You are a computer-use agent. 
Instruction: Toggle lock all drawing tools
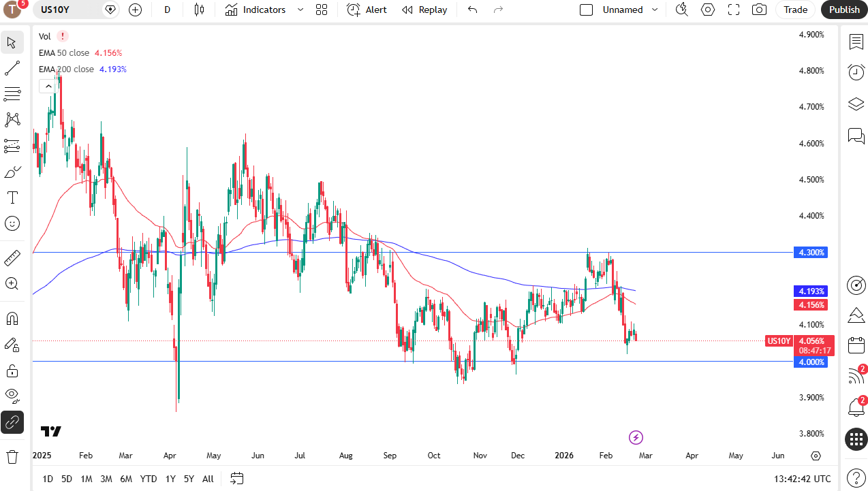[x=12, y=370]
